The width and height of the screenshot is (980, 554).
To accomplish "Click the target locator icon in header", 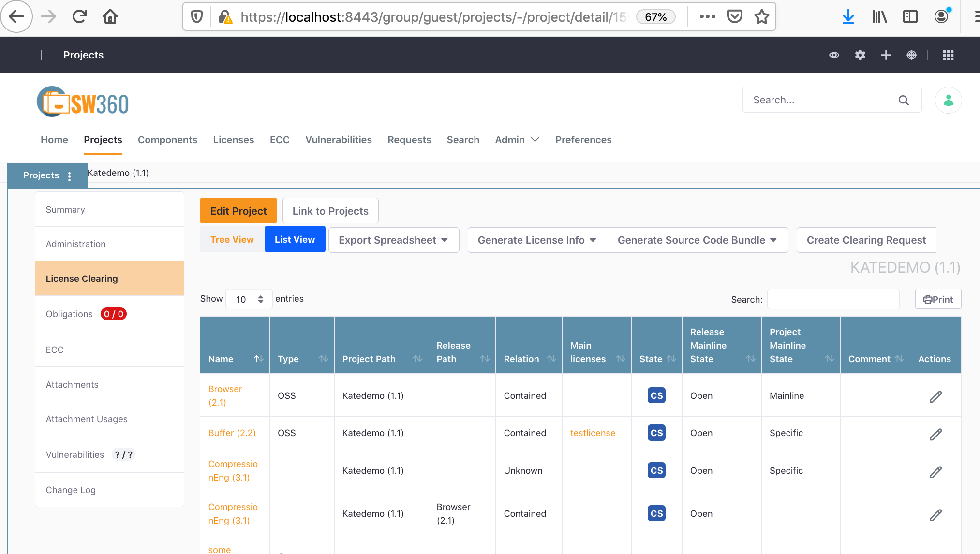I will (911, 55).
